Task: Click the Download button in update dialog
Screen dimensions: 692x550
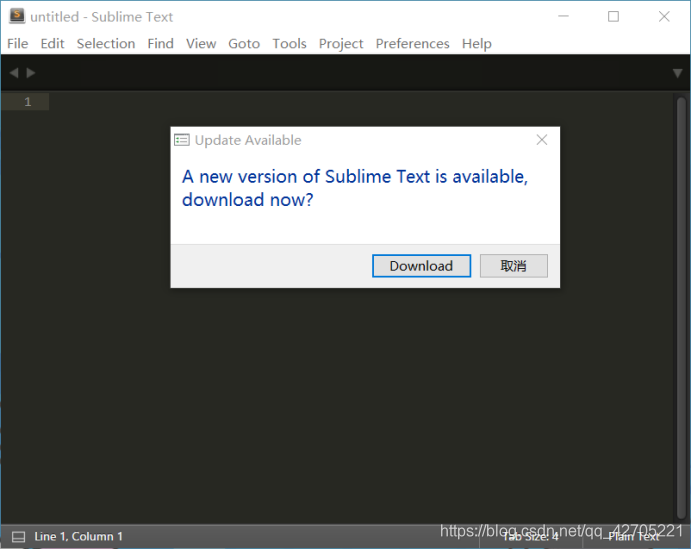Action: click(421, 266)
